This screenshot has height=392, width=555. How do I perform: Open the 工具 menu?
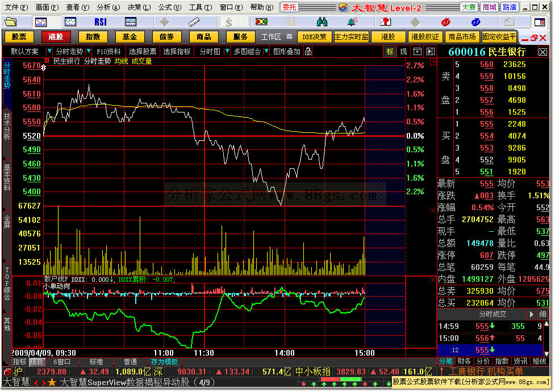coord(201,7)
